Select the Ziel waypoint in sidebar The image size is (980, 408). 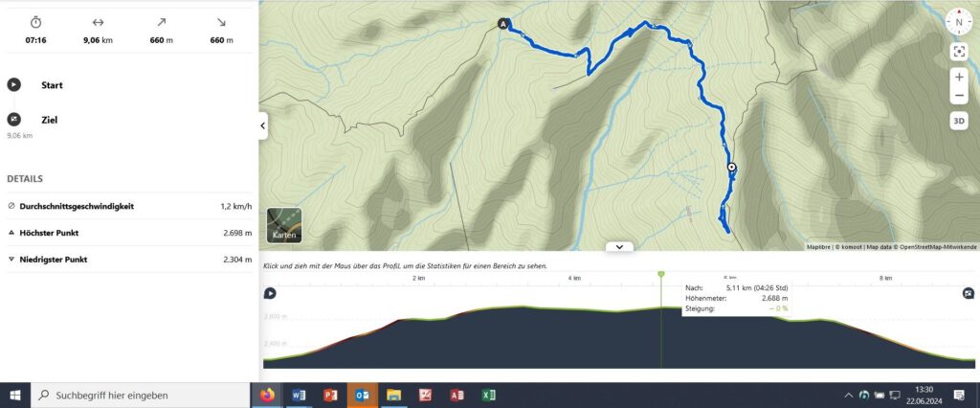[x=50, y=120]
